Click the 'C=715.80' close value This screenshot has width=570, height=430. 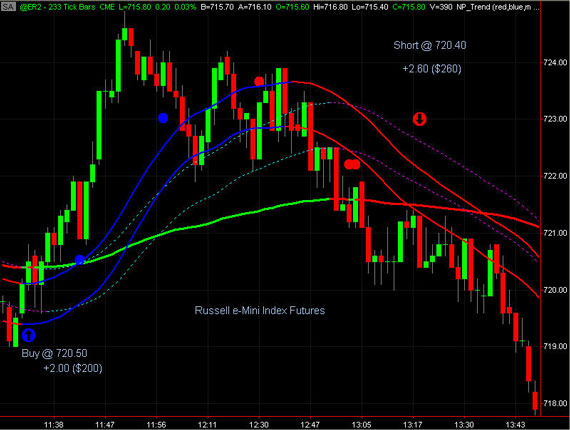[x=409, y=7]
